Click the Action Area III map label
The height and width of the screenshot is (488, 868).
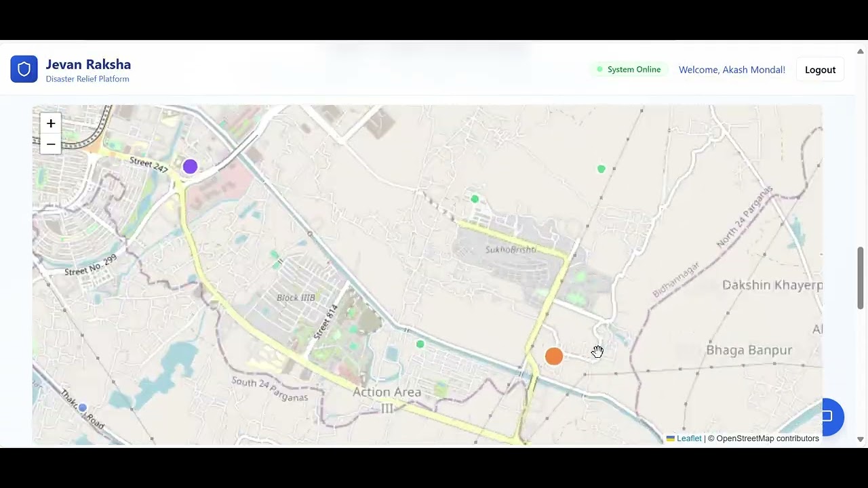point(387,400)
